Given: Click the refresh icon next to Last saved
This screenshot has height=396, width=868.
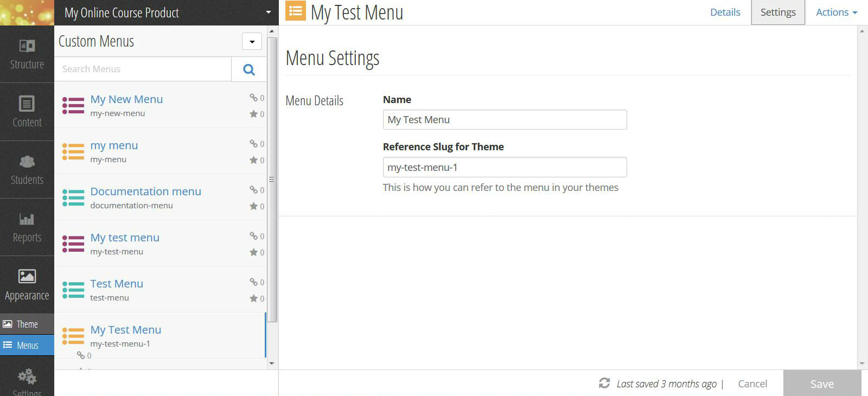Looking at the screenshot, I should point(604,383).
